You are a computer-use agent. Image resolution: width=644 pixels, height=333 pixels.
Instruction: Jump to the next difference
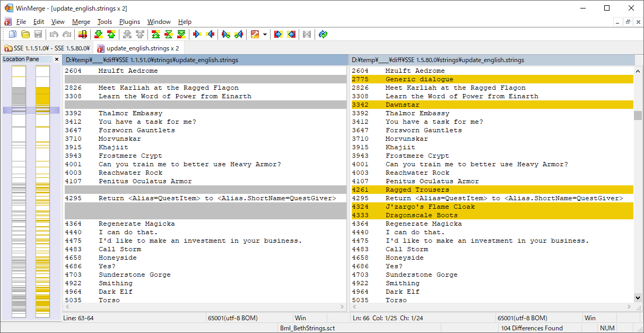point(99,35)
